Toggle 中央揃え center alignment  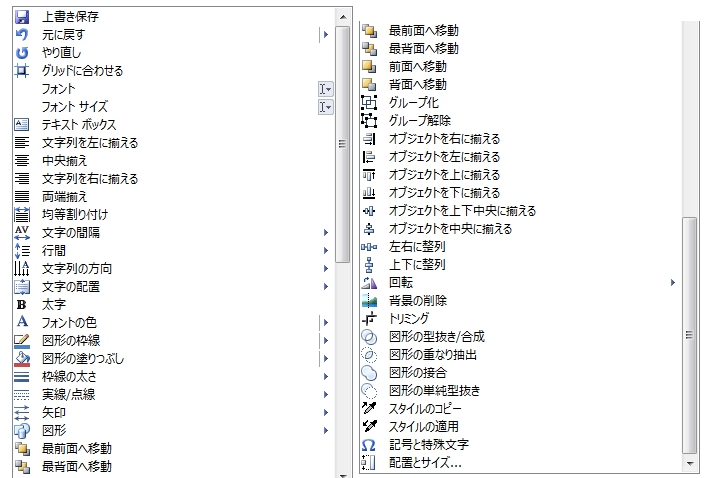[22, 161]
